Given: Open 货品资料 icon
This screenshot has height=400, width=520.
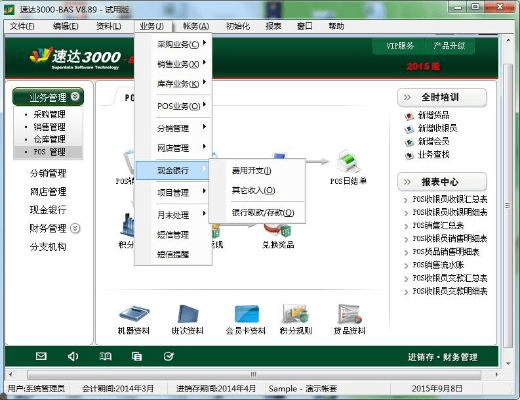Looking at the screenshot, I should tap(350, 314).
